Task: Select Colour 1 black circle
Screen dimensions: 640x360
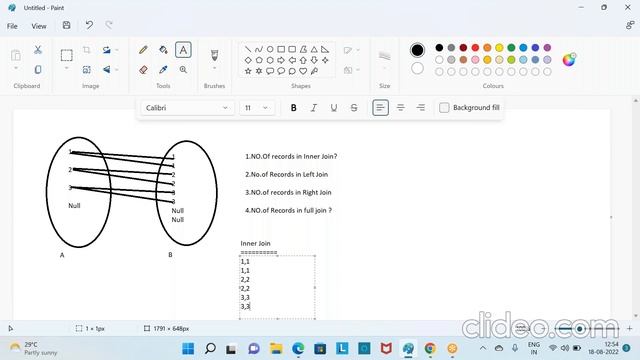Action: point(417,50)
